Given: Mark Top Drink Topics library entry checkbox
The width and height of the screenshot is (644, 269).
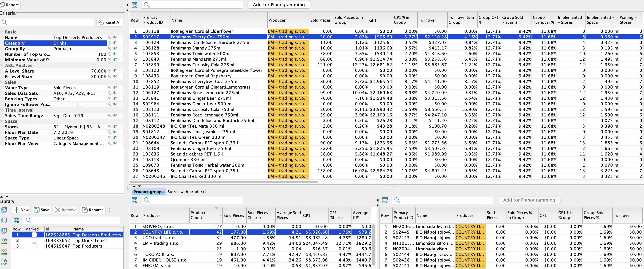Looking at the screenshot, I should click(34, 240).
